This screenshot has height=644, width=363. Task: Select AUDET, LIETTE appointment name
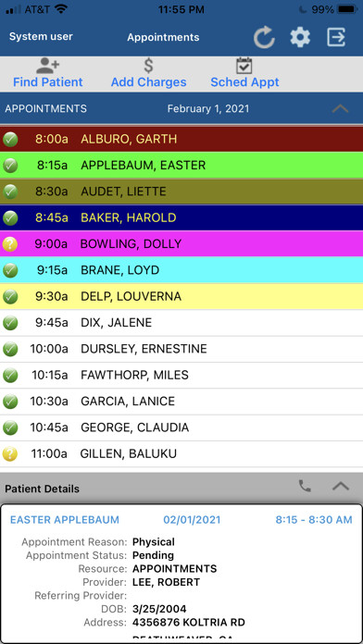pyautogui.click(x=123, y=192)
